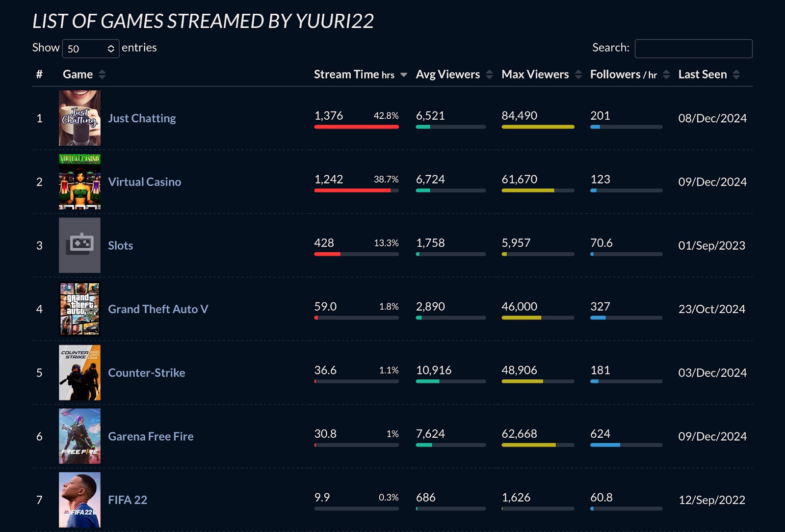This screenshot has width=785, height=532.
Task: Click the Virtual Casino cover thumbnail
Action: pos(79,182)
